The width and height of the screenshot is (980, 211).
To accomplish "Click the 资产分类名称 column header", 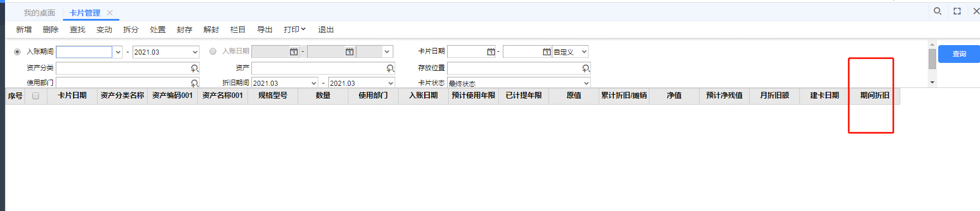I will (x=123, y=96).
